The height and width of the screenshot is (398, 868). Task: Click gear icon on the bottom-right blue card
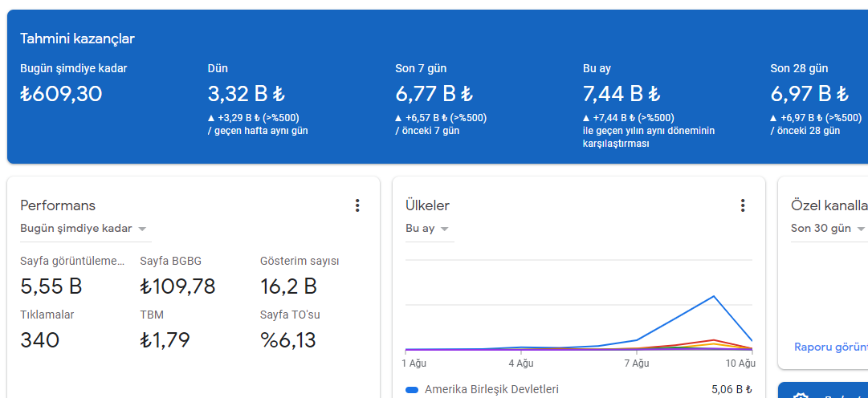[799, 396]
